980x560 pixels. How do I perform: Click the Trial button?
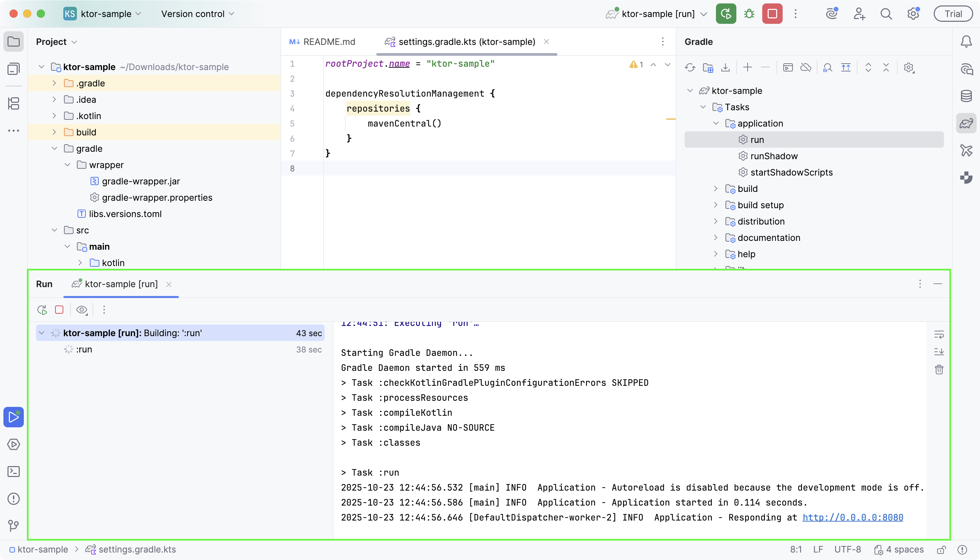tap(953, 14)
